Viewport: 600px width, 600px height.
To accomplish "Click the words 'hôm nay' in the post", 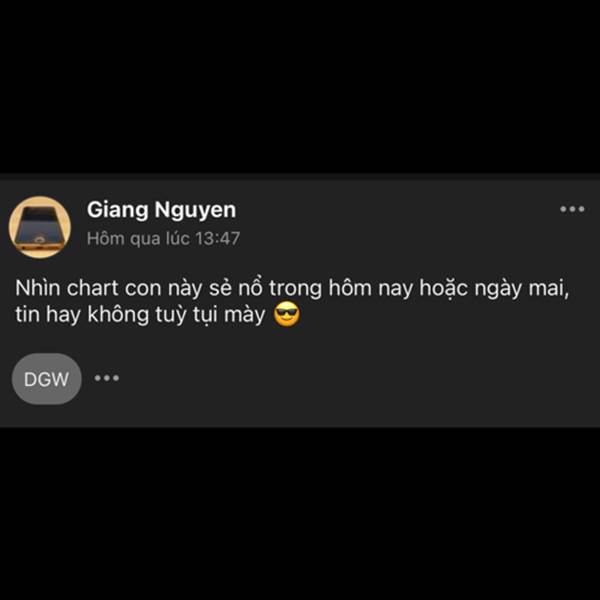I will coord(370,289).
